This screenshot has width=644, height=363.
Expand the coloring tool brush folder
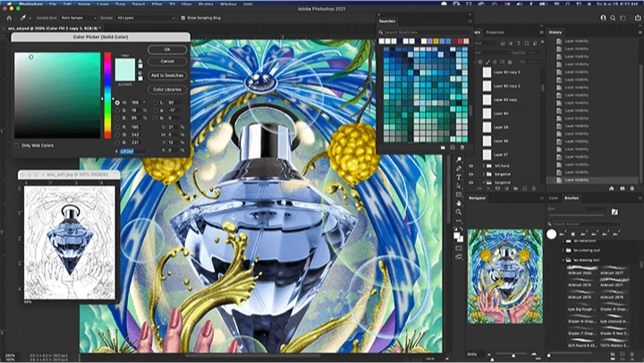(x=563, y=250)
